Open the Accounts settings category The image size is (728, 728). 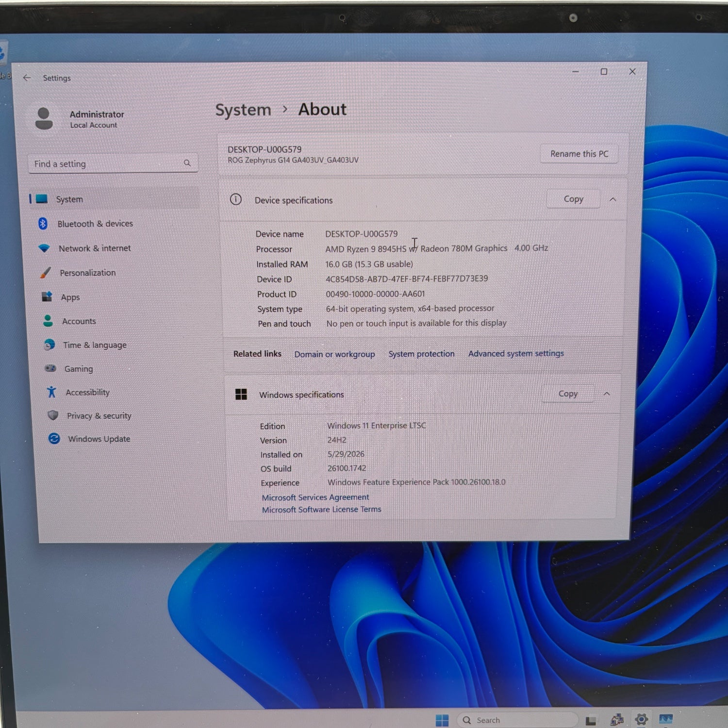click(79, 321)
